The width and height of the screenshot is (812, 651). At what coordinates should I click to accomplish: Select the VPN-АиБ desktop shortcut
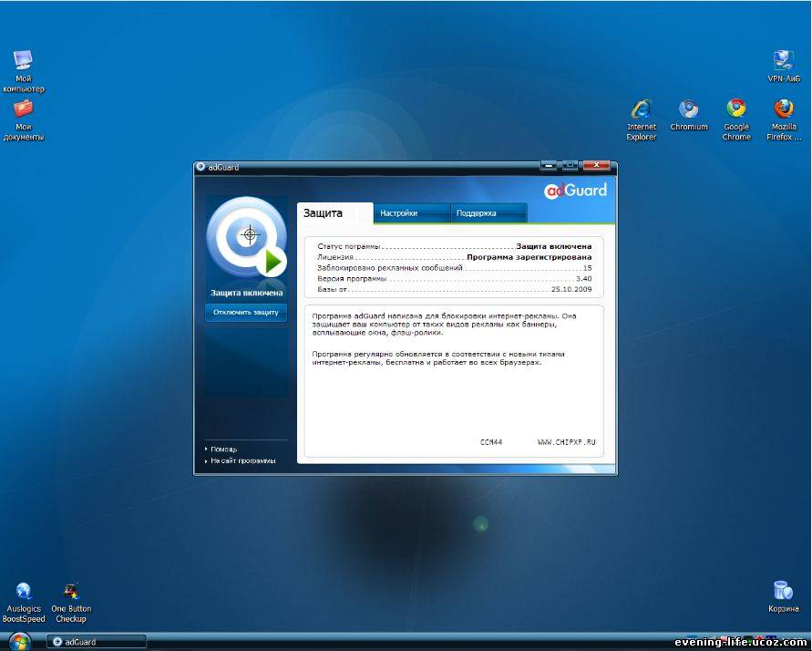click(784, 66)
